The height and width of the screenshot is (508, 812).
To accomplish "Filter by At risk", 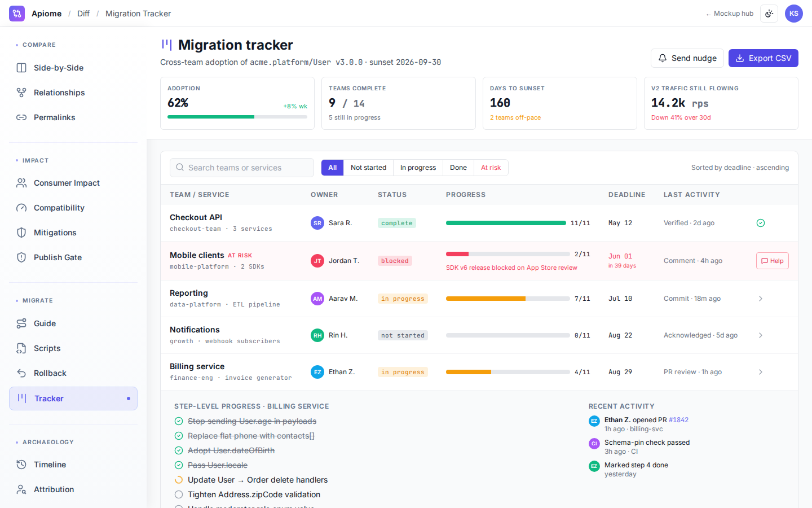I will click(x=491, y=168).
